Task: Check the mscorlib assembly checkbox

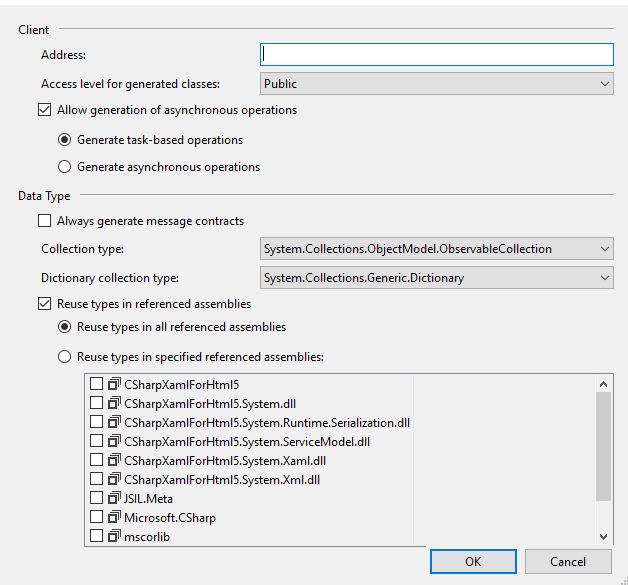Action: [x=97, y=535]
